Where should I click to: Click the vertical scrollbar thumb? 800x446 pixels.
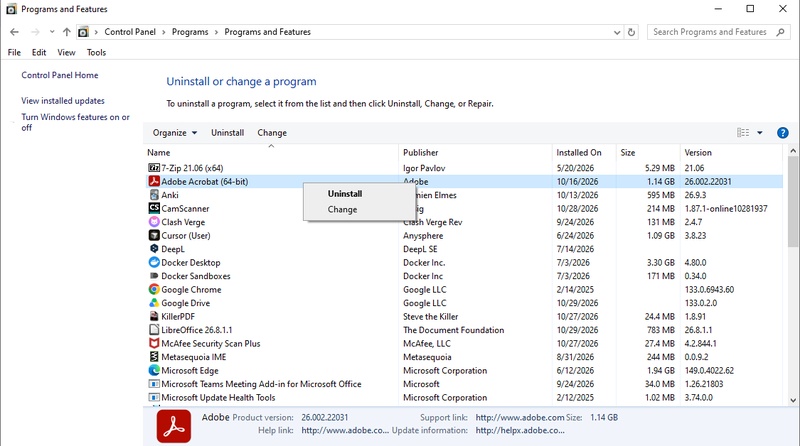pyautogui.click(x=793, y=204)
